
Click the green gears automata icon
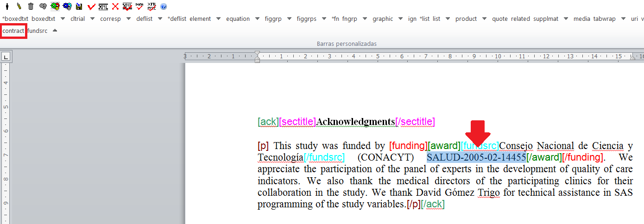point(55,6)
